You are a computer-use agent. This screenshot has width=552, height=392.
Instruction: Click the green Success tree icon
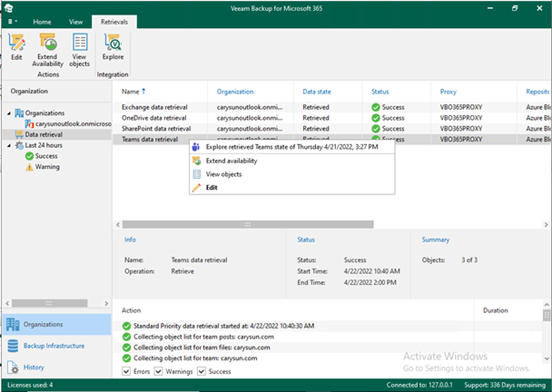tap(30, 156)
